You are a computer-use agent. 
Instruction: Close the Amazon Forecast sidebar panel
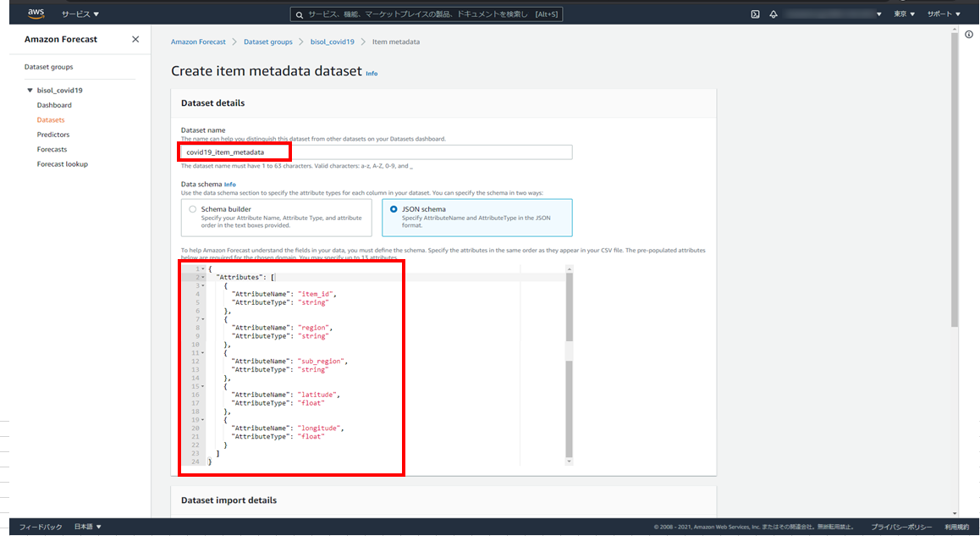click(x=135, y=39)
